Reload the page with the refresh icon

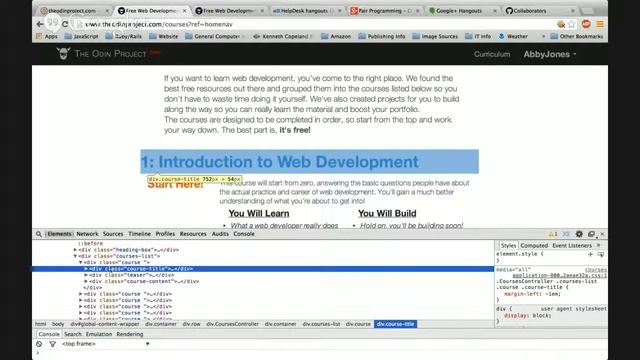pos(65,24)
